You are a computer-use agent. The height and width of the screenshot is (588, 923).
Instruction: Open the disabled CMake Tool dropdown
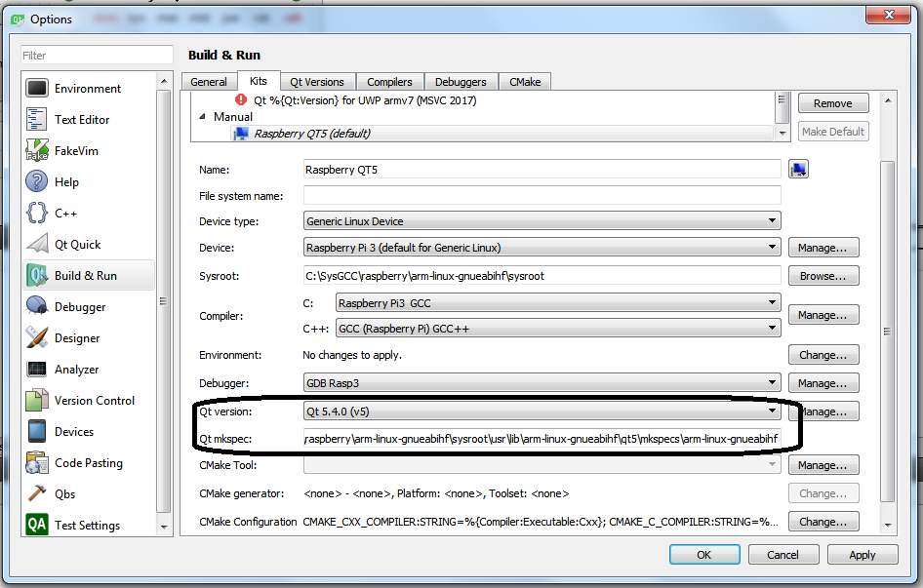click(542, 465)
